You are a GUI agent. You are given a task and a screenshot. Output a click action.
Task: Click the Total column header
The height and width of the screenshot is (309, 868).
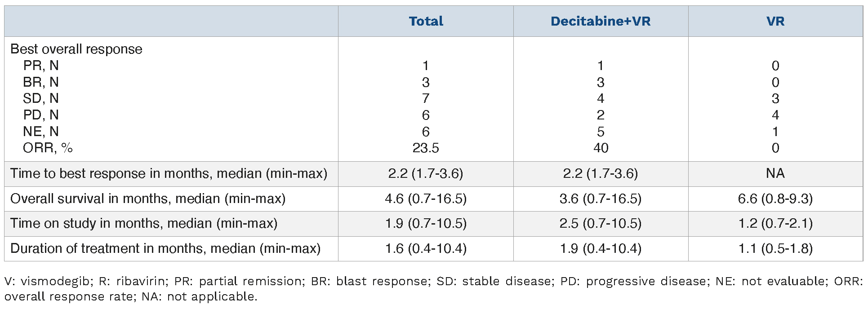(426, 21)
